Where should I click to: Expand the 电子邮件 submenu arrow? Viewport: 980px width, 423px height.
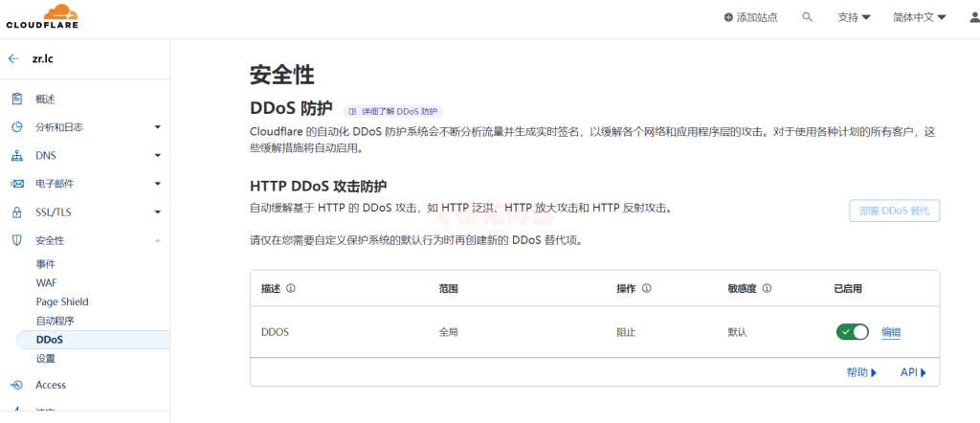pos(158,184)
